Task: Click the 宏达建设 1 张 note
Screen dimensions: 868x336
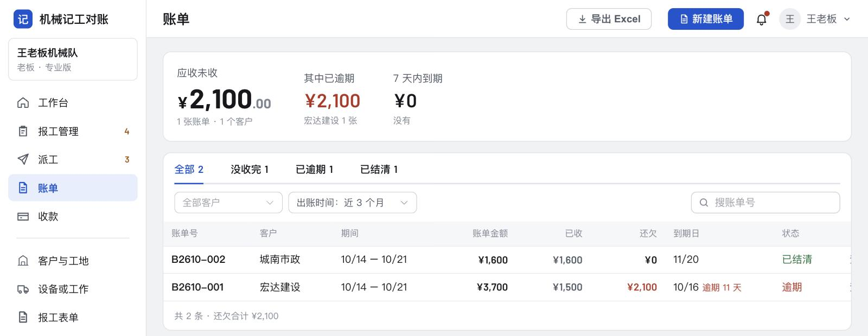Action: pyautogui.click(x=330, y=121)
